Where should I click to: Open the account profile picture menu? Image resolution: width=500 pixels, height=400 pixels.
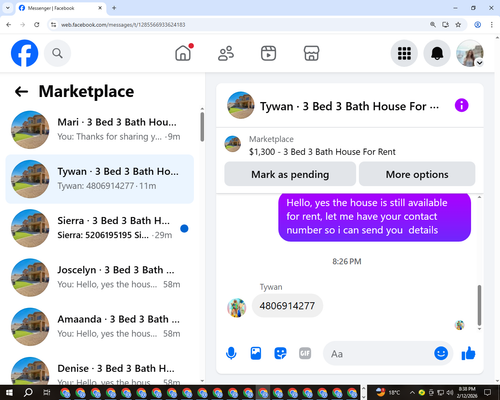470,53
